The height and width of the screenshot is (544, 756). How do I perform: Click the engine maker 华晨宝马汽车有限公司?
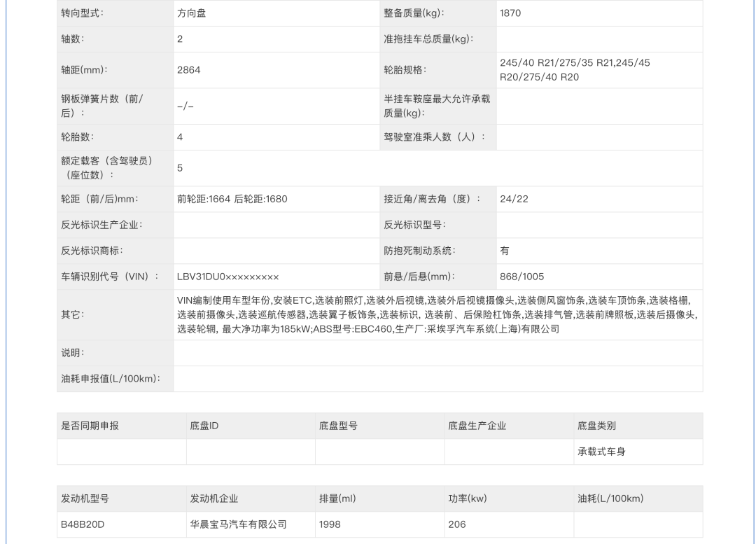click(238, 524)
